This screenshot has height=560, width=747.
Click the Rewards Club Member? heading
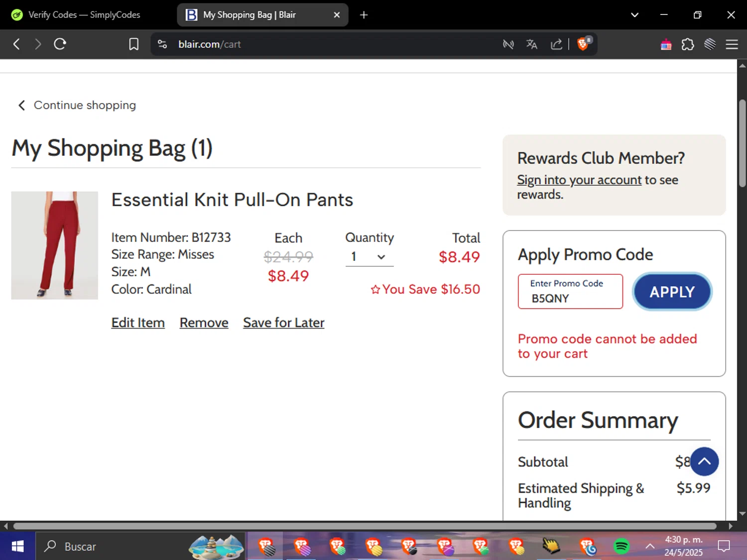pyautogui.click(x=601, y=158)
